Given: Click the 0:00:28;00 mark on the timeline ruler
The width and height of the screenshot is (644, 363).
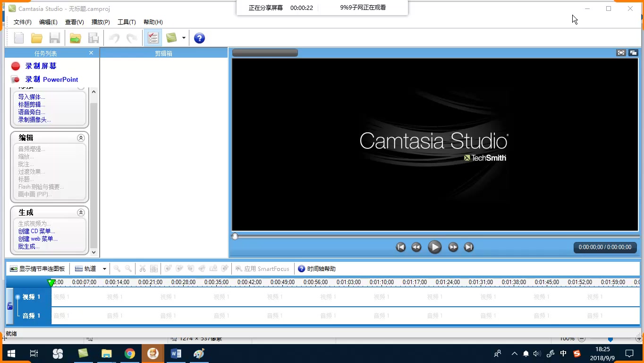Looking at the screenshot, I should click(183, 282).
